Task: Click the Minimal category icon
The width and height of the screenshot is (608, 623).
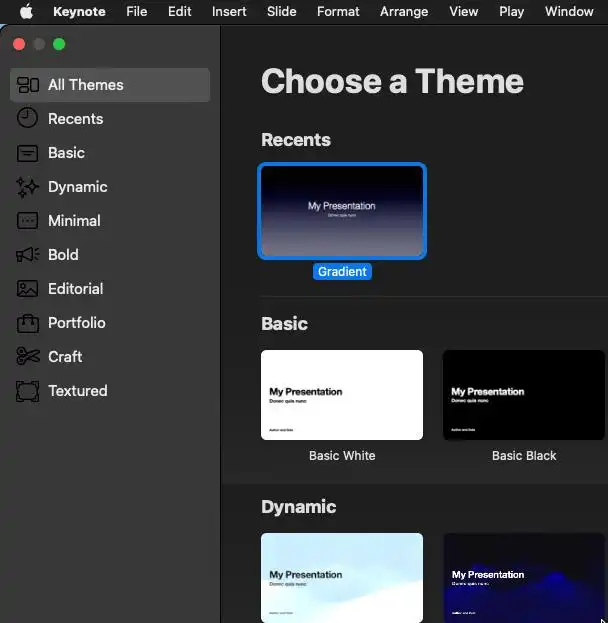Action: pos(27,221)
